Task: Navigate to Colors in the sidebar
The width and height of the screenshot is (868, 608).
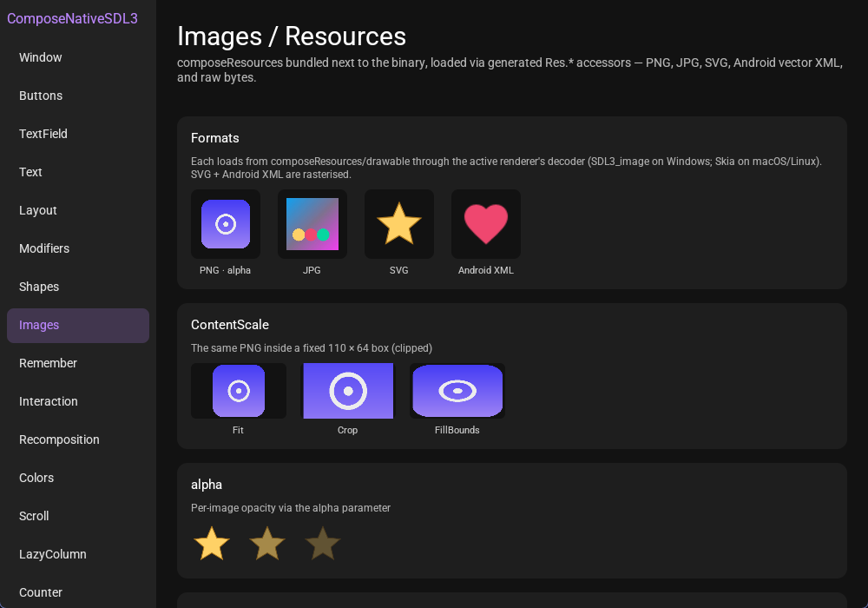Action: click(x=78, y=478)
